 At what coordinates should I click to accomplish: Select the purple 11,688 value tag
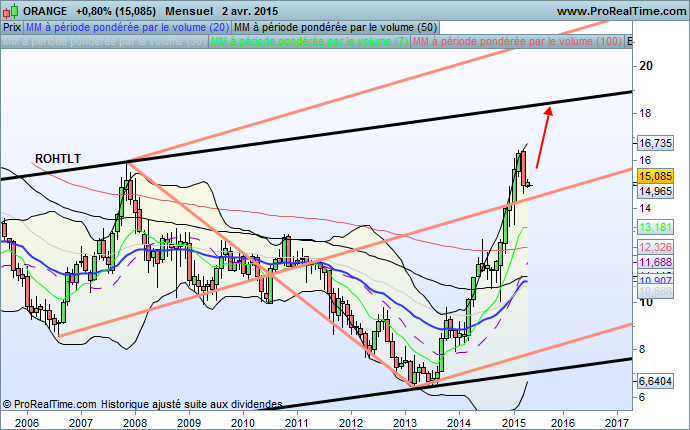coord(655,262)
